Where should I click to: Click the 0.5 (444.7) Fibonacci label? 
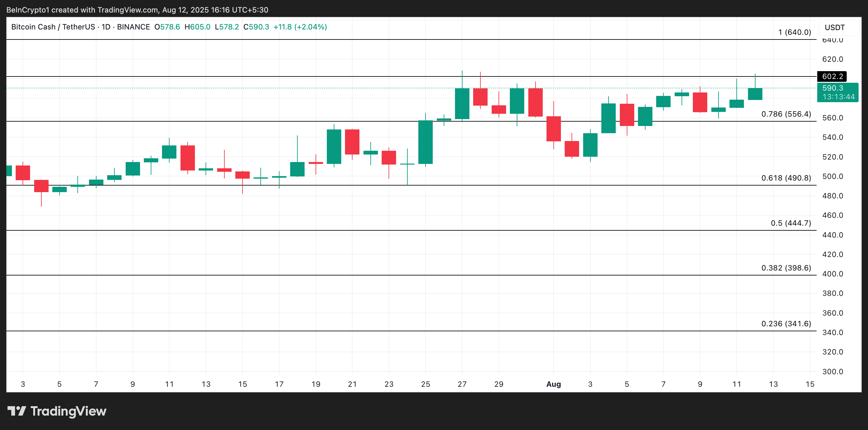click(791, 223)
